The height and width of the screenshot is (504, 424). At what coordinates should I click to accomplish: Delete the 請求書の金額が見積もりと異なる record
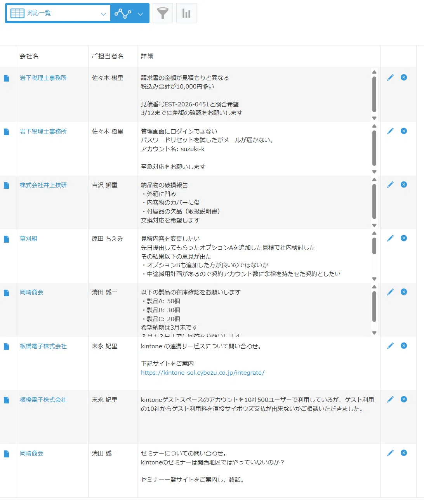click(x=404, y=77)
